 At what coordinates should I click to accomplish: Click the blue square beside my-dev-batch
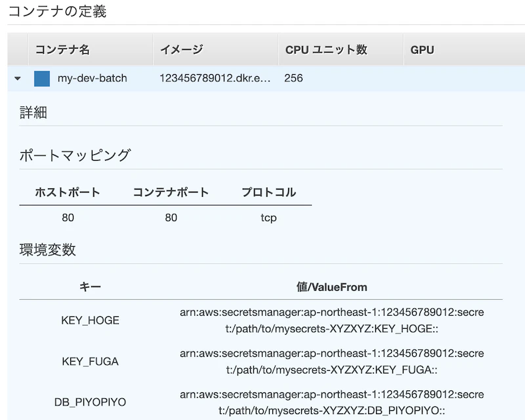point(42,79)
